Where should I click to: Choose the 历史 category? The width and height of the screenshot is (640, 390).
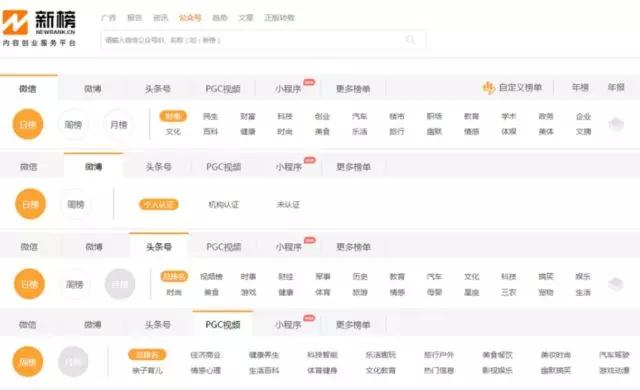(x=360, y=277)
